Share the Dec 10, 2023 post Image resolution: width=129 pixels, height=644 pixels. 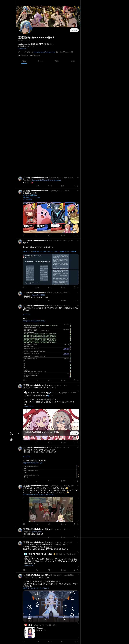point(78,186)
